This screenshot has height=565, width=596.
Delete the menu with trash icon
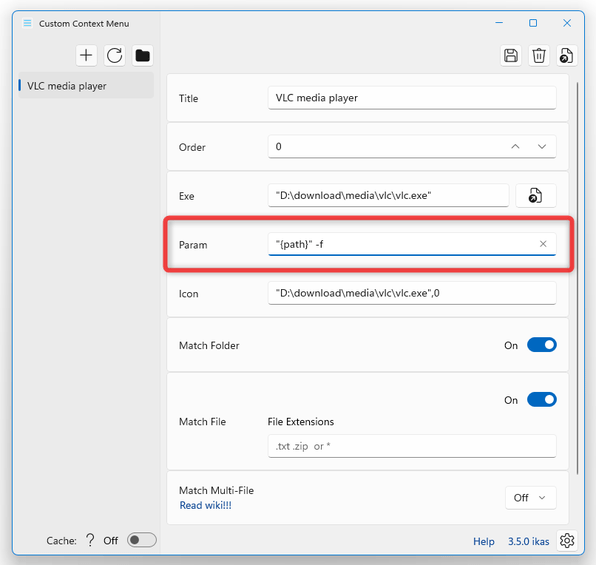(539, 56)
